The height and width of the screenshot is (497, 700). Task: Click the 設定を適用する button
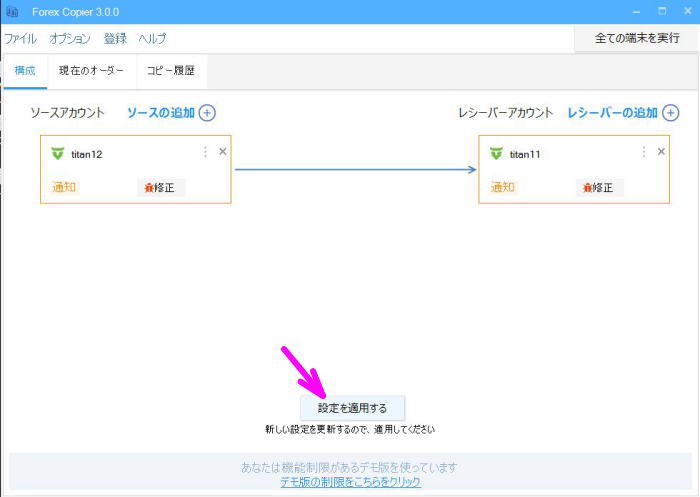(353, 408)
